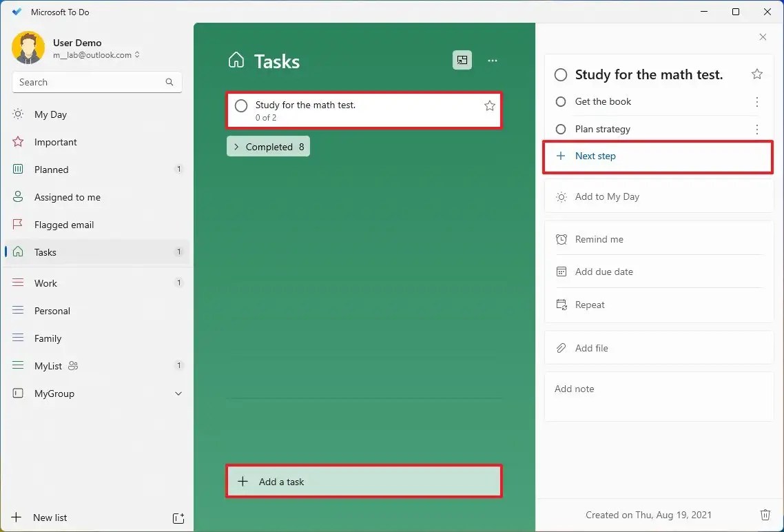Viewport: 784px width, 532px height.
Task: Open the Repeat option for this task
Action: click(x=590, y=305)
